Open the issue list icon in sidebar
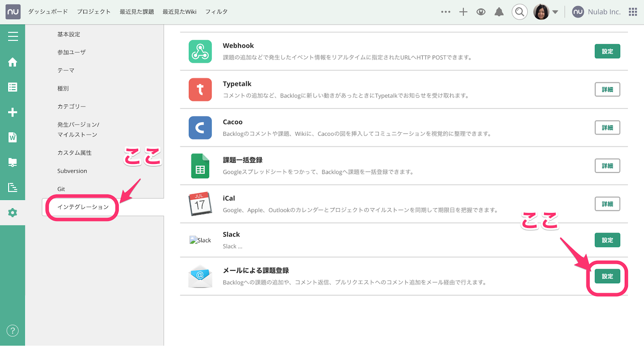644x356 pixels. pyautogui.click(x=13, y=87)
